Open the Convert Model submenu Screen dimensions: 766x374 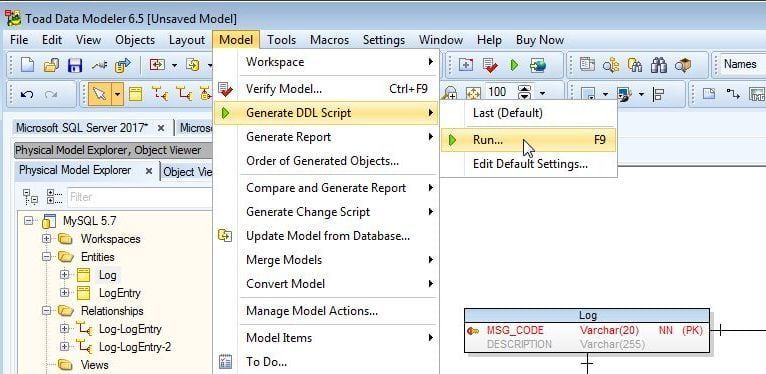tap(326, 284)
